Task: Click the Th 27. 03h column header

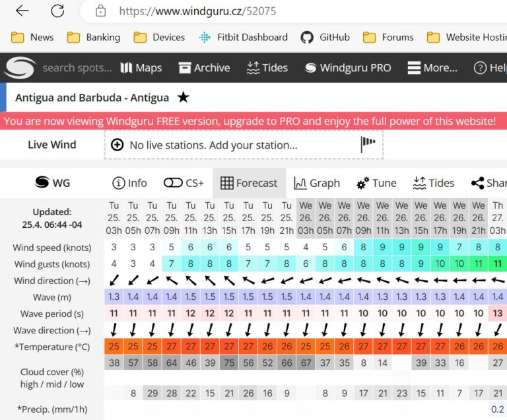Action: pyautogui.click(x=498, y=218)
